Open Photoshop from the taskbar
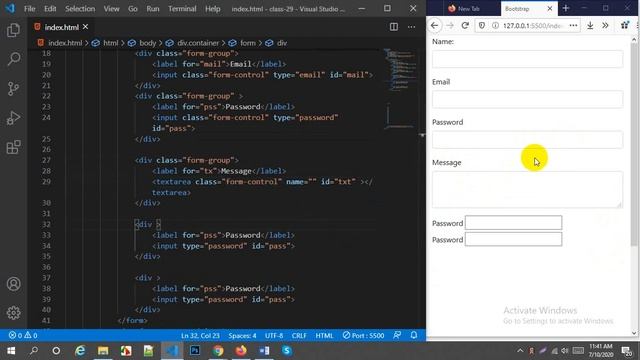The image size is (640, 360). [195, 351]
